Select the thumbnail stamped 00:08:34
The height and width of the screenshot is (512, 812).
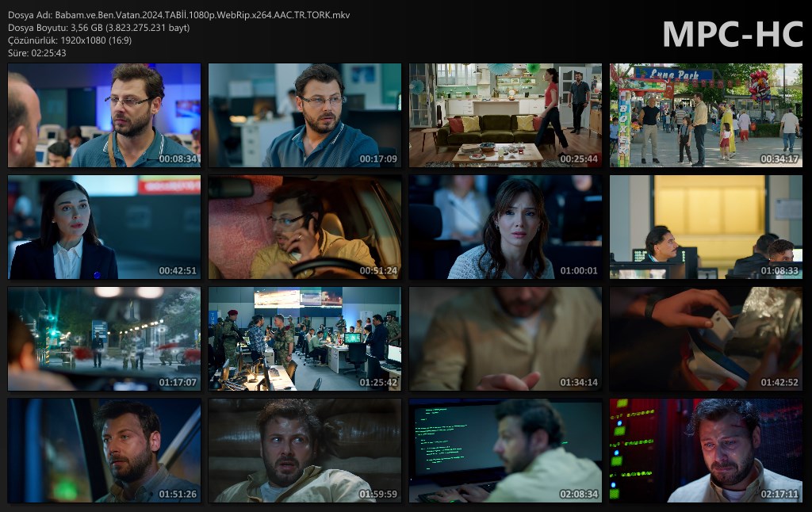(104, 116)
